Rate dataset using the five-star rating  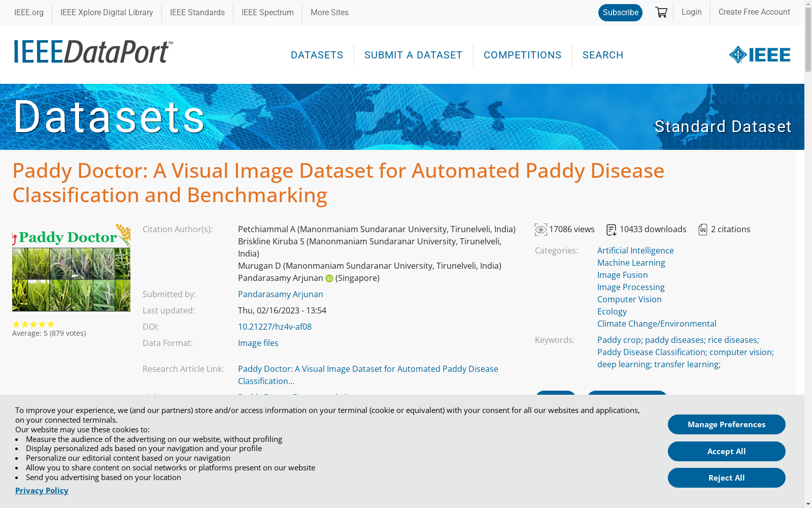(33, 324)
